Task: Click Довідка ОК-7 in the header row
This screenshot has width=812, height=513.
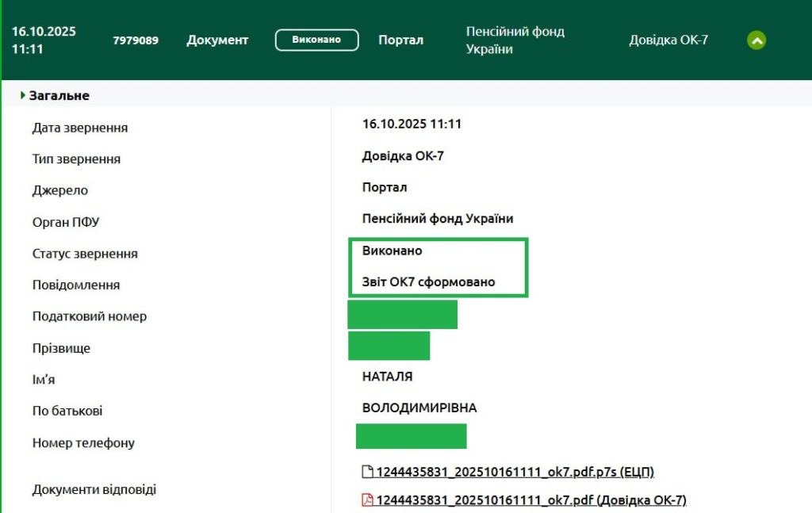Action: pos(668,40)
